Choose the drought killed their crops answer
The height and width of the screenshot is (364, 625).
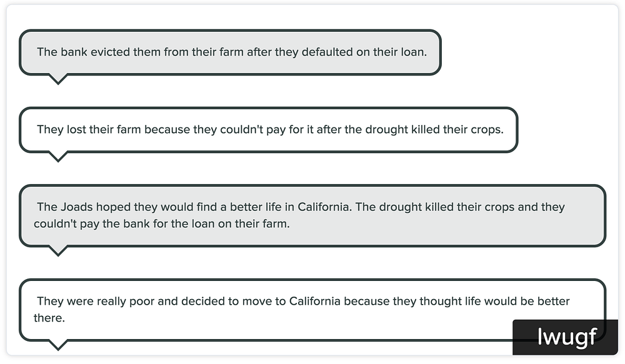(268, 130)
